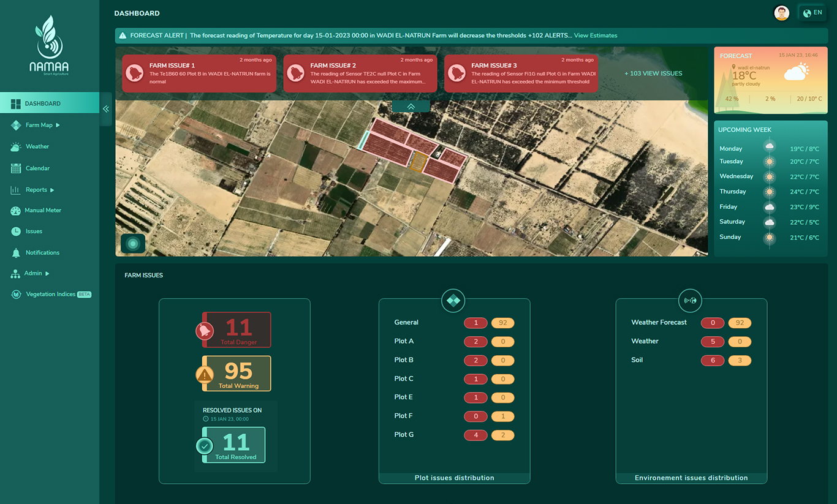Collapse the sidebar with double chevron
The height and width of the screenshot is (504, 837).
pyautogui.click(x=106, y=109)
